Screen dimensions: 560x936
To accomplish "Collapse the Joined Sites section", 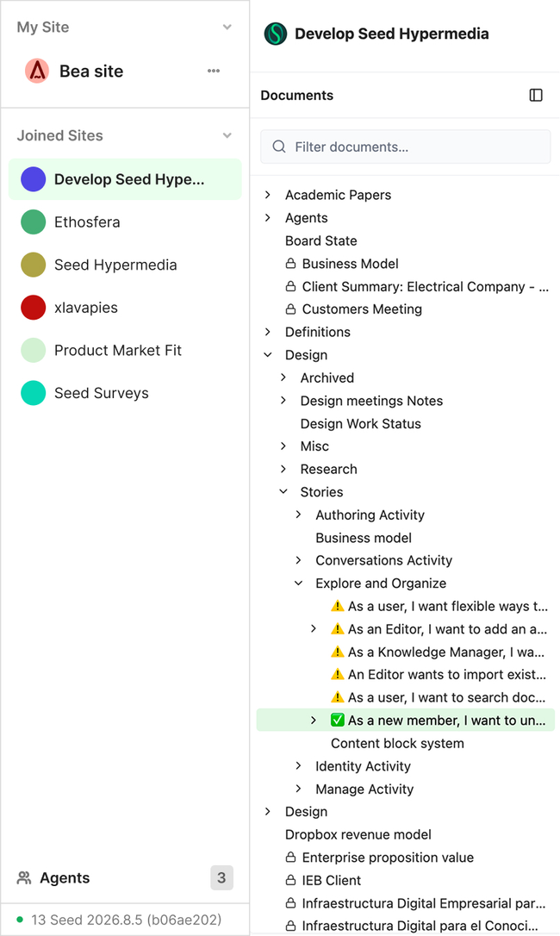I will tap(227, 135).
